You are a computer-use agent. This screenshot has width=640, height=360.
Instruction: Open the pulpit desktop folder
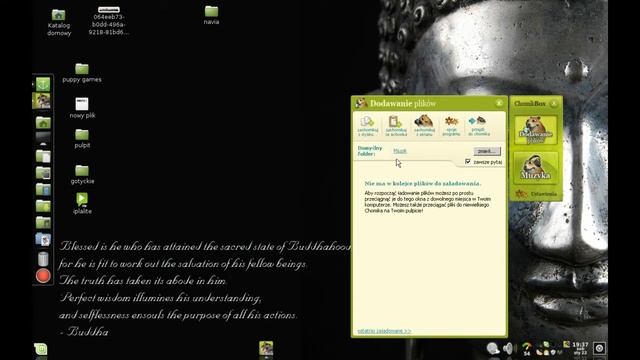(82, 135)
